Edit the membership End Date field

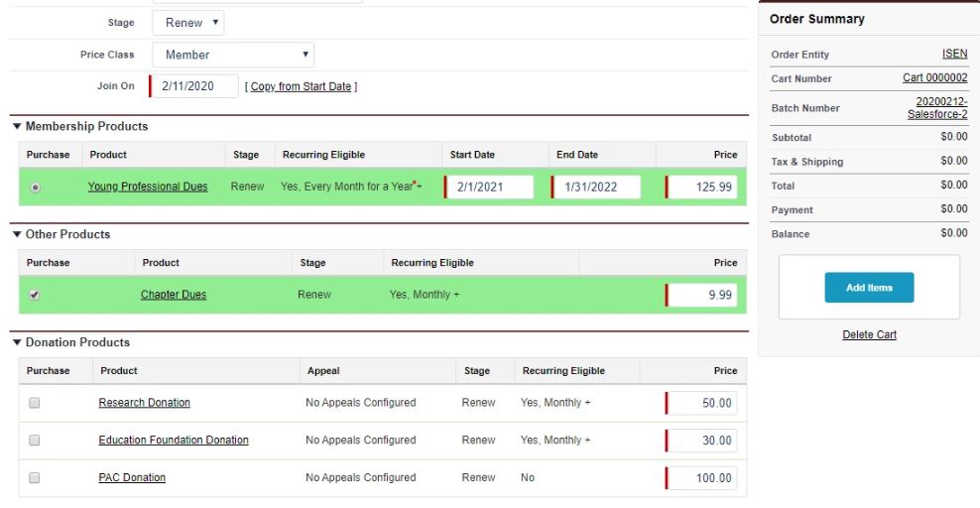(x=598, y=187)
